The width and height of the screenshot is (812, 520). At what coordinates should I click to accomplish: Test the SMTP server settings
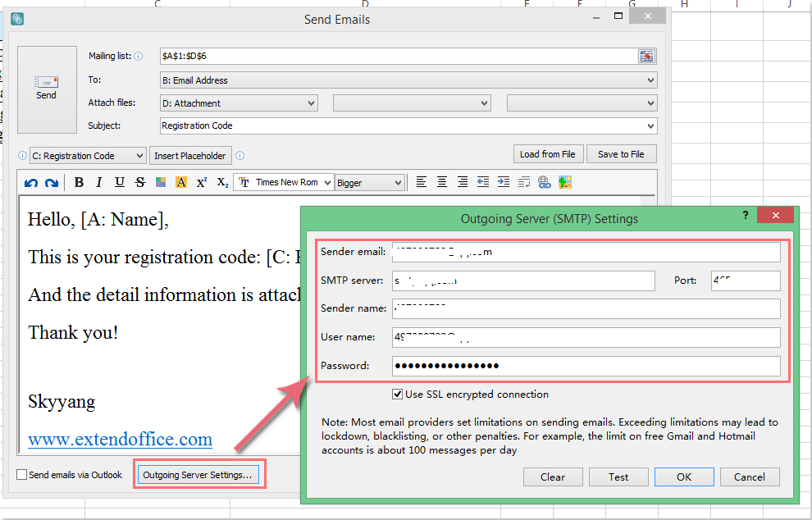point(618,477)
